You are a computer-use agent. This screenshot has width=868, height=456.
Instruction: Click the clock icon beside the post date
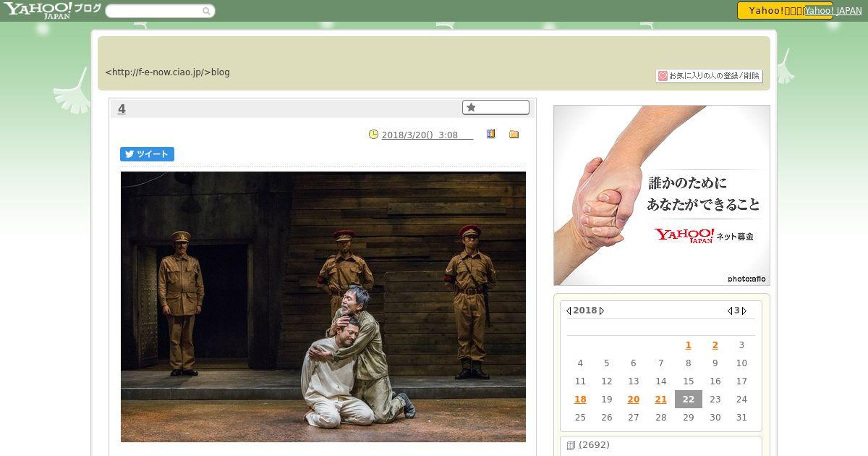click(x=373, y=134)
